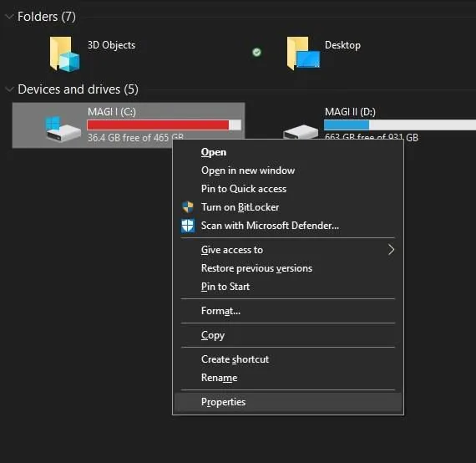
Task: Select Turn on BitLocker
Action: [288, 207]
